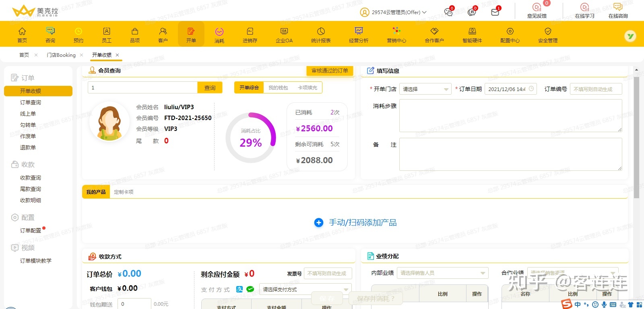Click the 审核通过的订单 button
Screen dimensions: 644x309
330,71
